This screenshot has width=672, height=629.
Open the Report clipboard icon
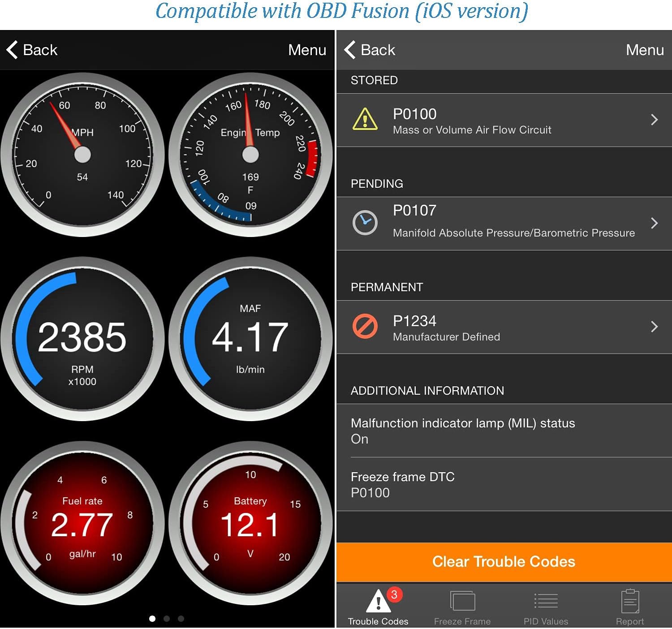tap(630, 602)
